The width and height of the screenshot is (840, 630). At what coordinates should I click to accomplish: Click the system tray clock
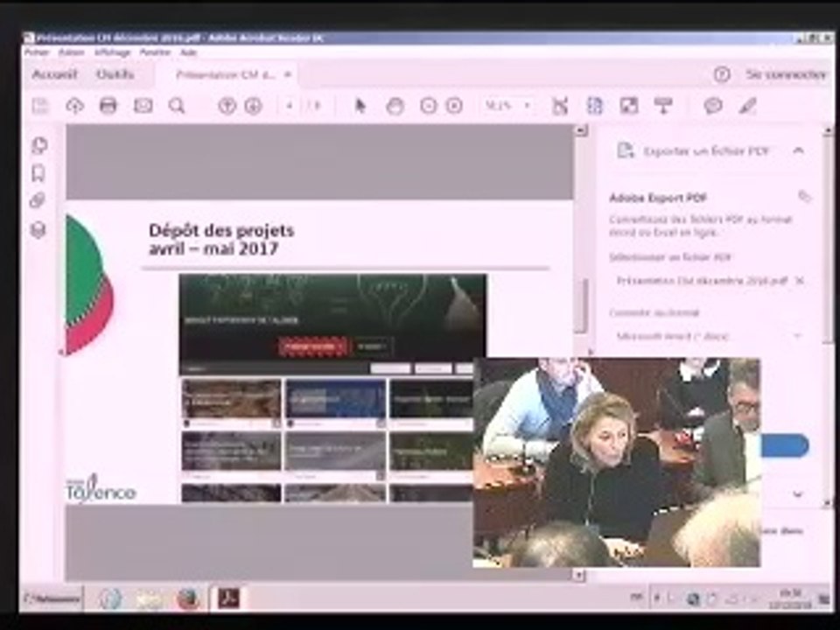point(792,598)
